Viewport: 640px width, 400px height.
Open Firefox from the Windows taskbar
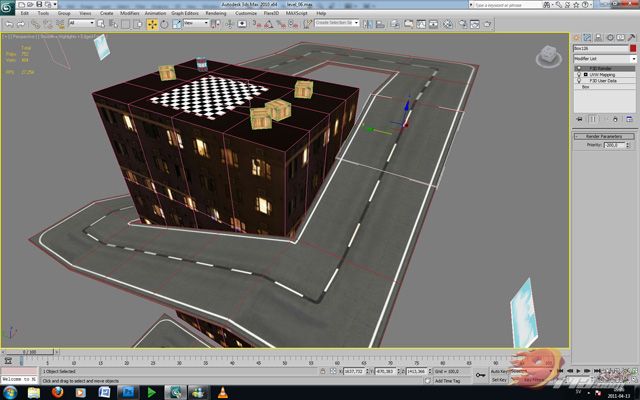(58, 392)
